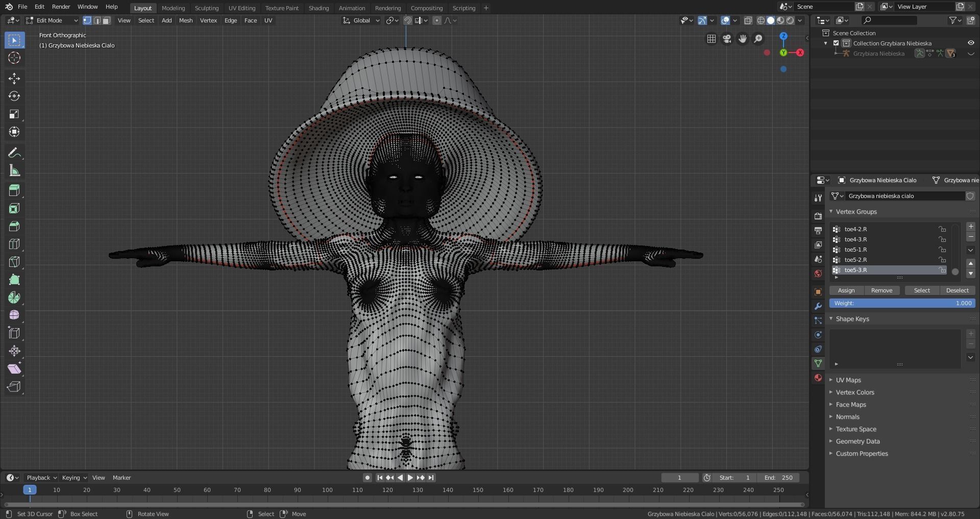Expand the UV Maps panel

(x=831, y=380)
